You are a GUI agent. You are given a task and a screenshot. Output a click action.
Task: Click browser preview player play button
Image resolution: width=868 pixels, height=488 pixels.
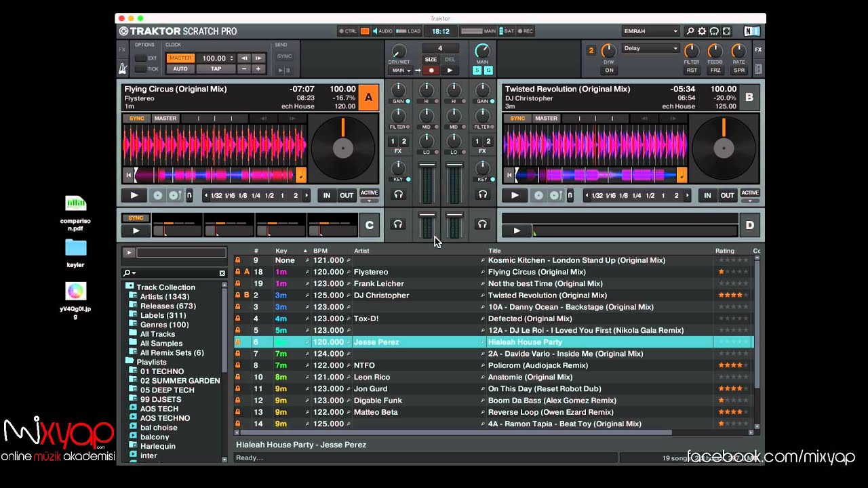tap(128, 253)
